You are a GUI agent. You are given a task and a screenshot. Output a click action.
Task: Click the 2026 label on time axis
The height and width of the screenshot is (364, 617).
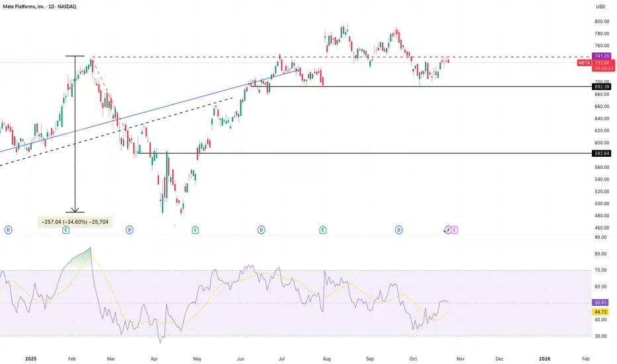[545, 359]
